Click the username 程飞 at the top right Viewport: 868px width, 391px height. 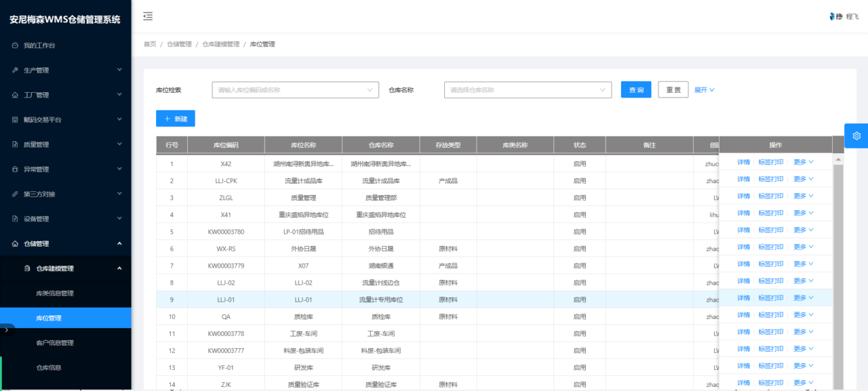pos(852,16)
